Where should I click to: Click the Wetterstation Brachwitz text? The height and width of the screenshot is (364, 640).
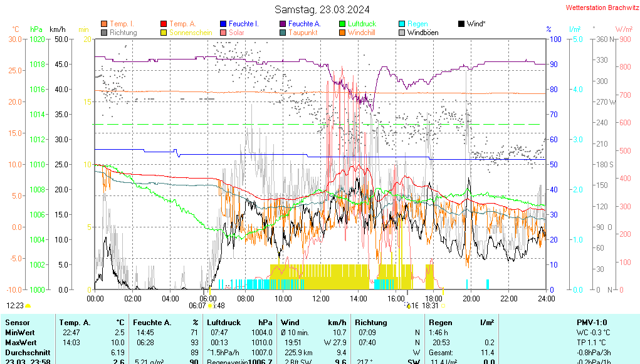point(598,8)
